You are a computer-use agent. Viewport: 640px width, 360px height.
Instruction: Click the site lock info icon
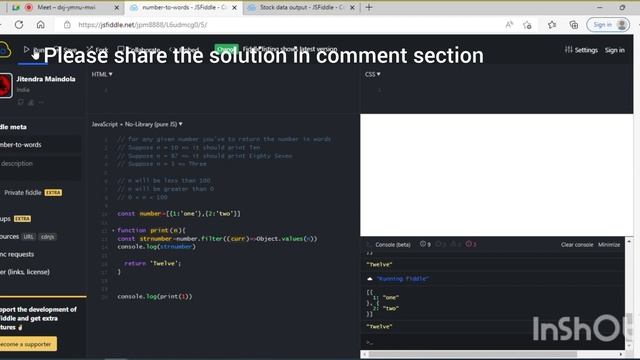click(67, 25)
